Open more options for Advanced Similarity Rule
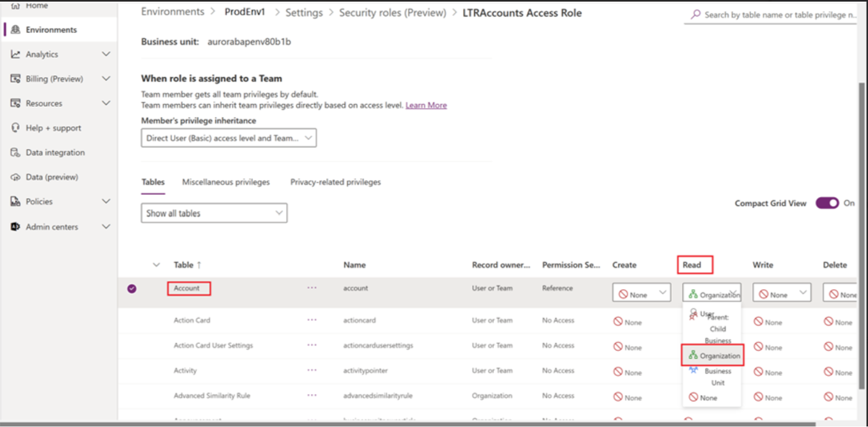Image resolution: width=868 pixels, height=427 pixels. [x=312, y=396]
